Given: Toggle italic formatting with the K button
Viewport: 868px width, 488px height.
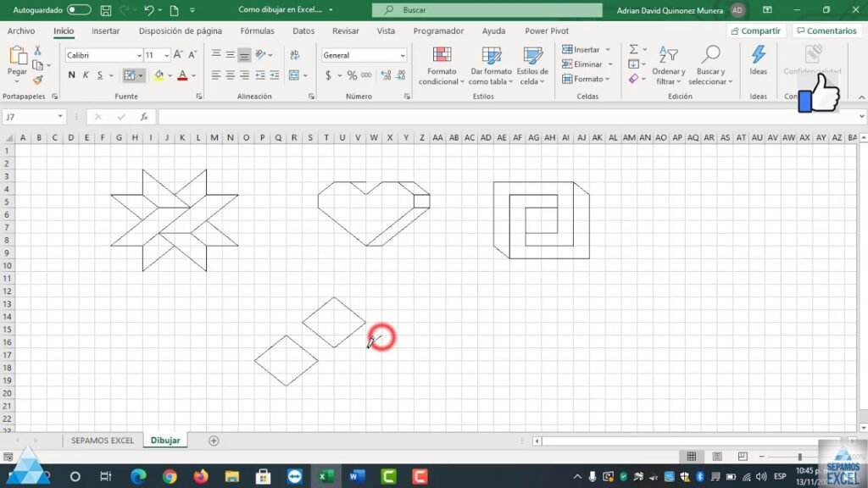Looking at the screenshot, I should tap(85, 75).
